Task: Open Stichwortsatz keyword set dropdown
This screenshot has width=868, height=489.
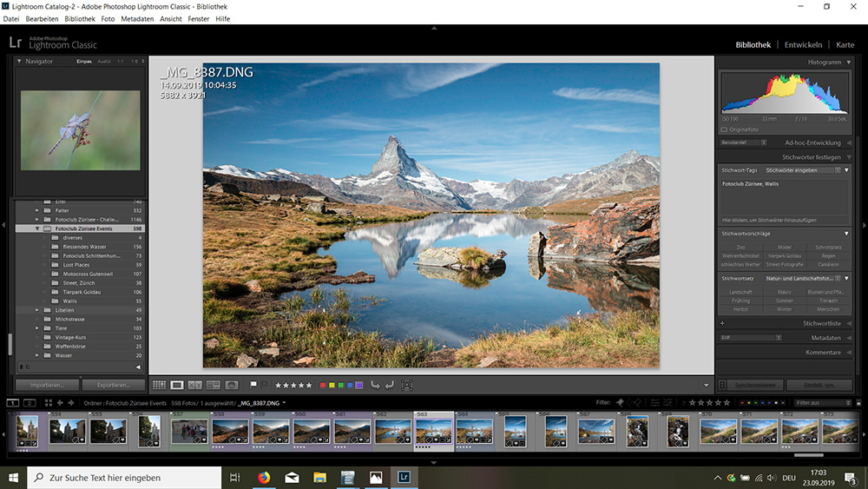Action: (803, 278)
